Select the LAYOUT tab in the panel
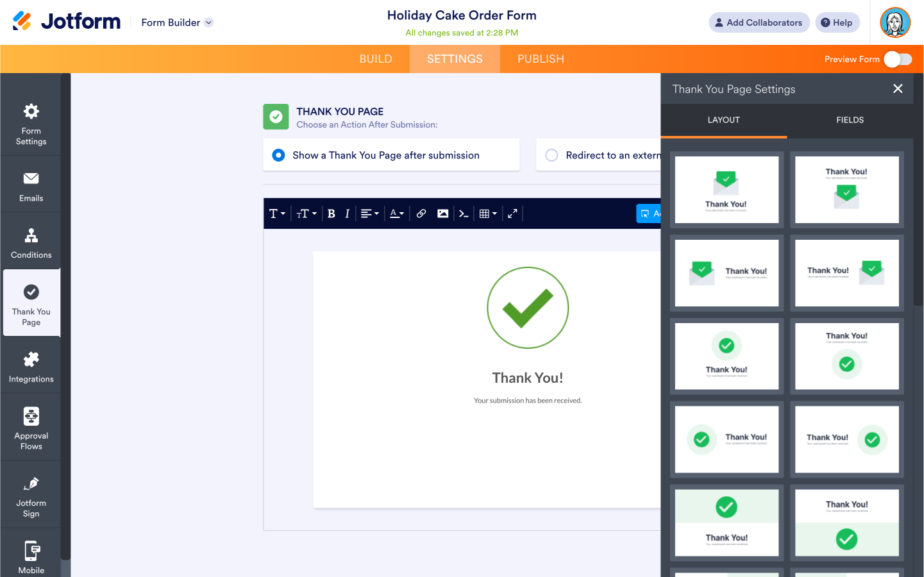 [x=724, y=120]
